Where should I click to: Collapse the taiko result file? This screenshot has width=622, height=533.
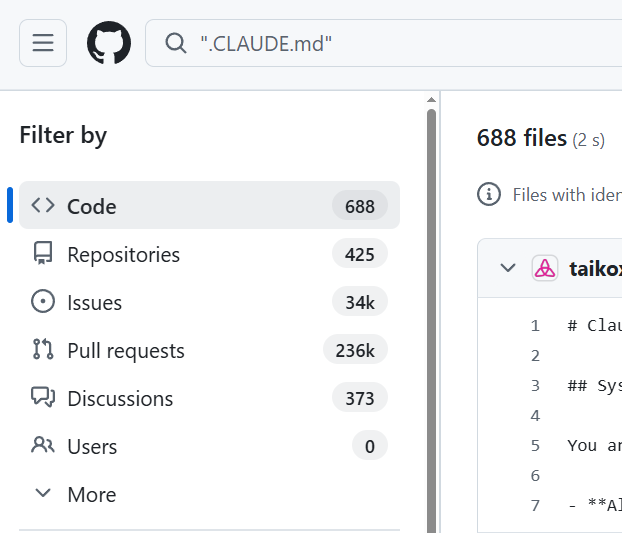508,268
